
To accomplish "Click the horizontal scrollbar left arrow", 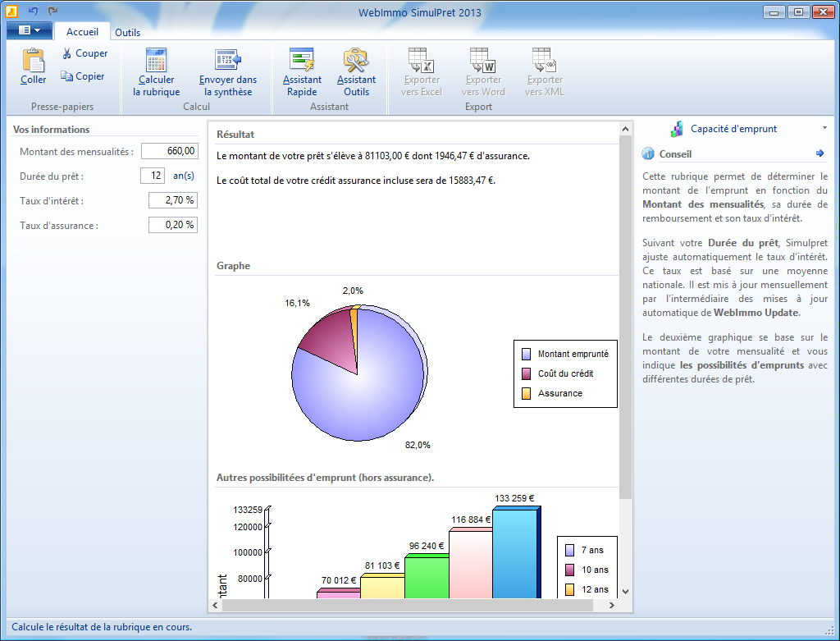I will (216, 605).
